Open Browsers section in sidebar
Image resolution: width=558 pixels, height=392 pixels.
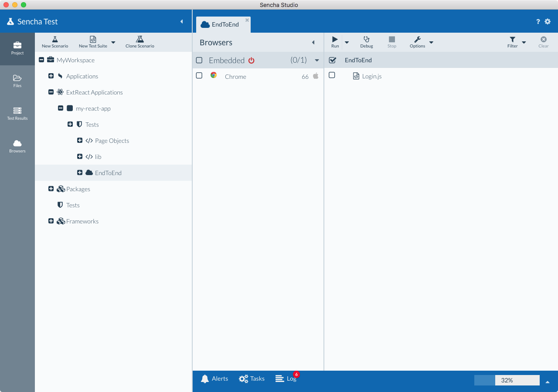17,147
